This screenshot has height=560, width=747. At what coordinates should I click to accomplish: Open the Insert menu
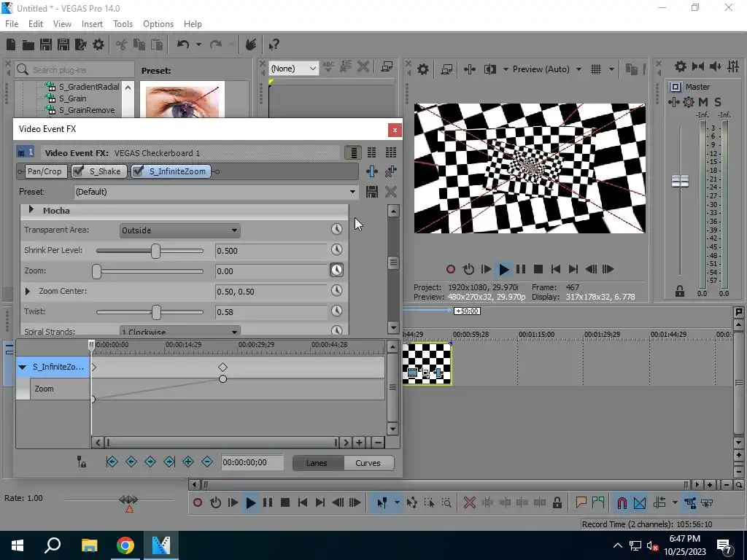tap(92, 24)
